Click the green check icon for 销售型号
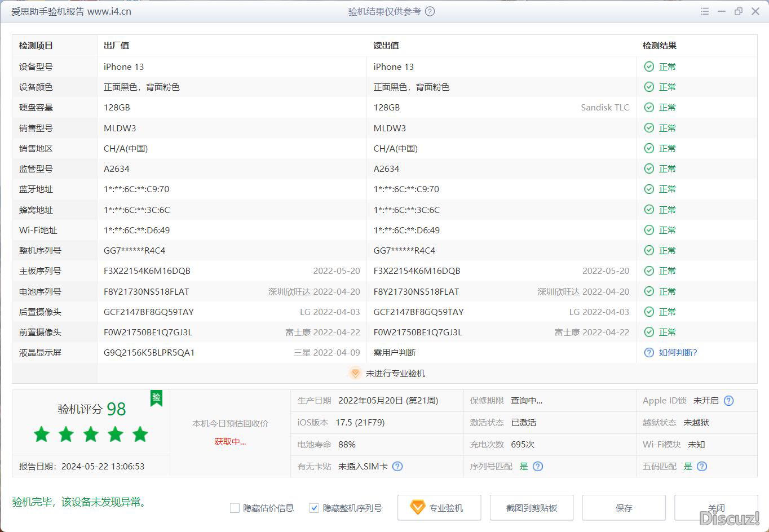769x532 pixels. (x=649, y=128)
